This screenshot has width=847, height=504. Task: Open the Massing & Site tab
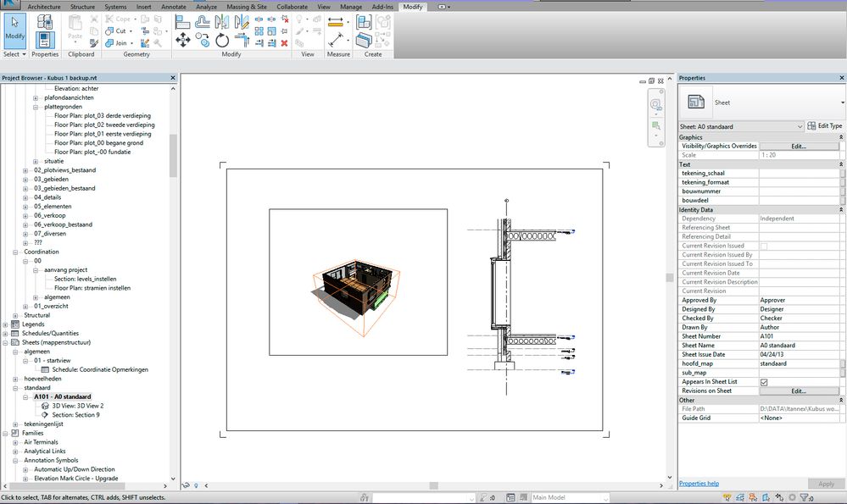[247, 7]
